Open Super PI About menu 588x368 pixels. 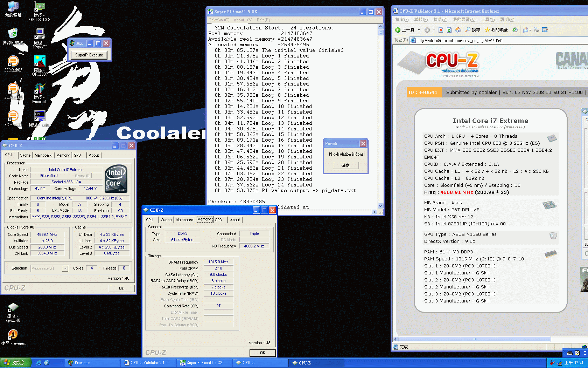243,20
